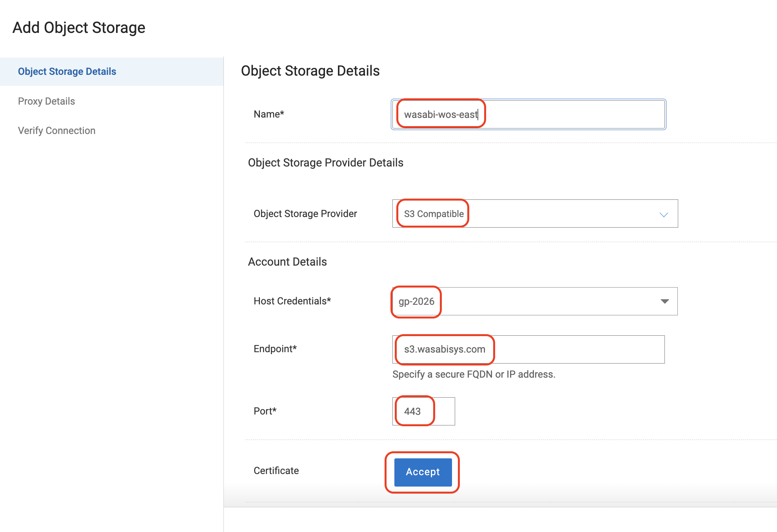Click the Endpoint input field

coord(528,349)
